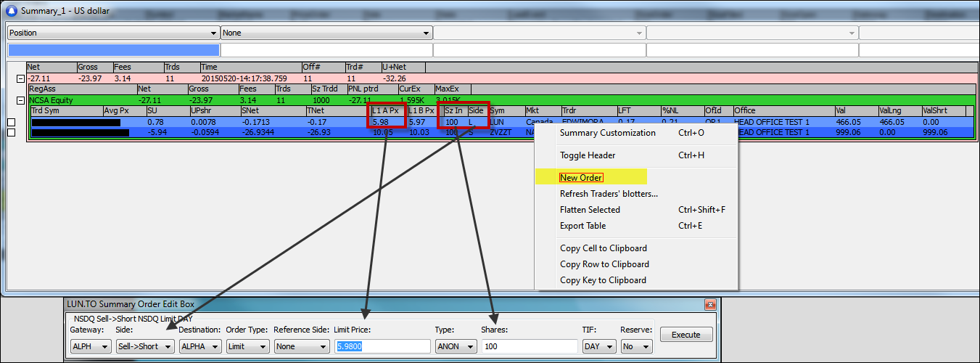
Task: Close the Summary Order Edit Box
Action: click(709, 304)
